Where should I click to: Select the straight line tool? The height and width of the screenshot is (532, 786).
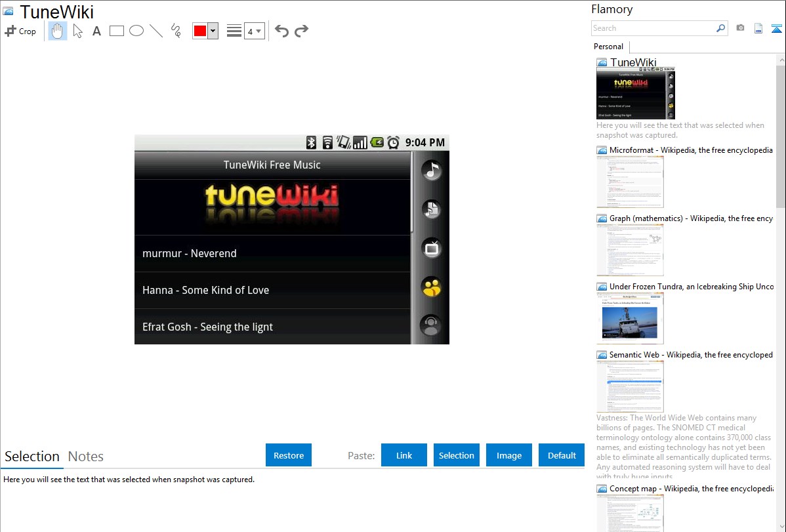(x=156, y=31)
